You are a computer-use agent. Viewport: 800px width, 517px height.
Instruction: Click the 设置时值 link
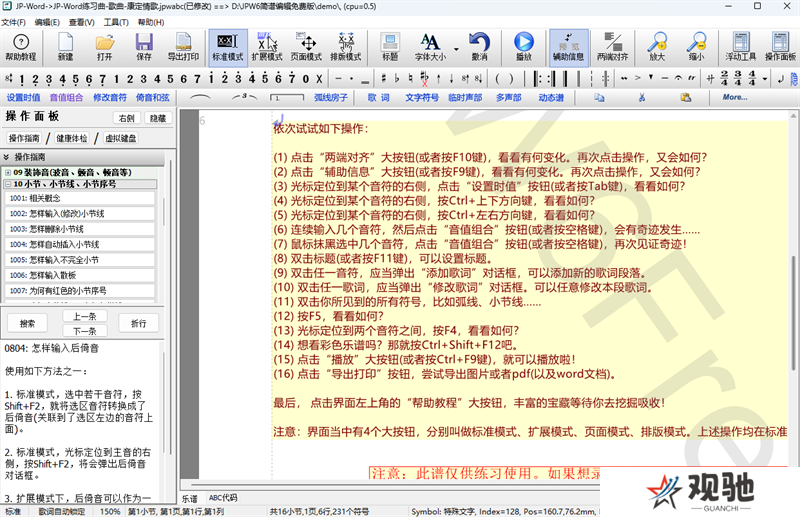click(x=23, y=97)
